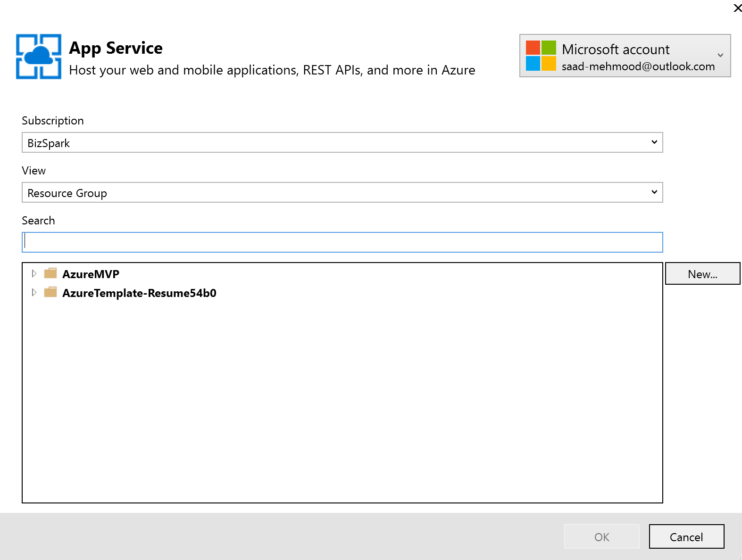742x560 pixels.
Task: Click the OK button
Action: [602, 536]
